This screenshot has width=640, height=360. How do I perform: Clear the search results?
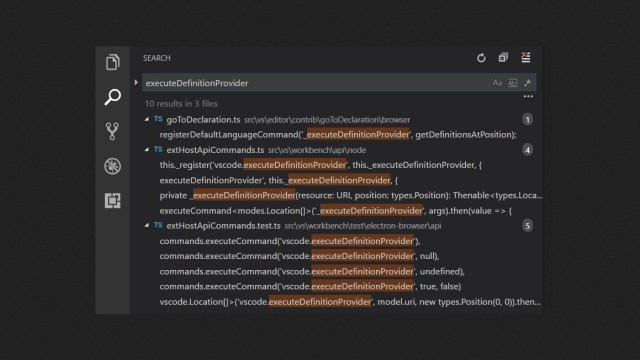(x=526, y=58)
